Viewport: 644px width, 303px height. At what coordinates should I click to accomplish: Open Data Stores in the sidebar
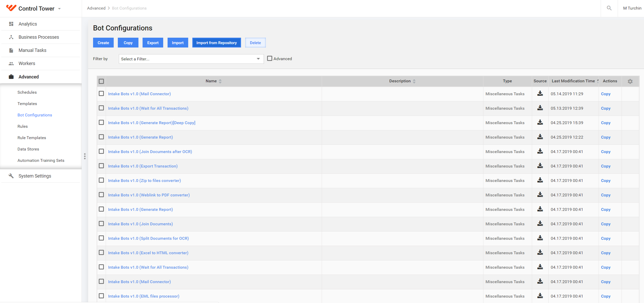pyautogui.click(x=28, y=149)
